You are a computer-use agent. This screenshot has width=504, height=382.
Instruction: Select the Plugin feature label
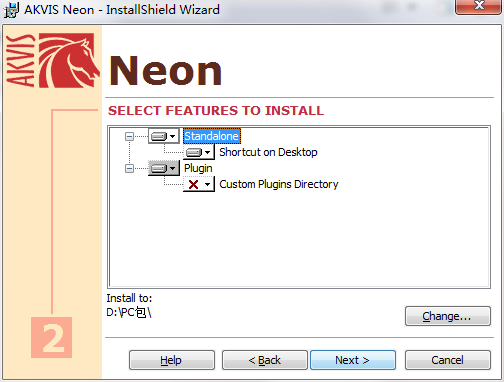point(198,168)
